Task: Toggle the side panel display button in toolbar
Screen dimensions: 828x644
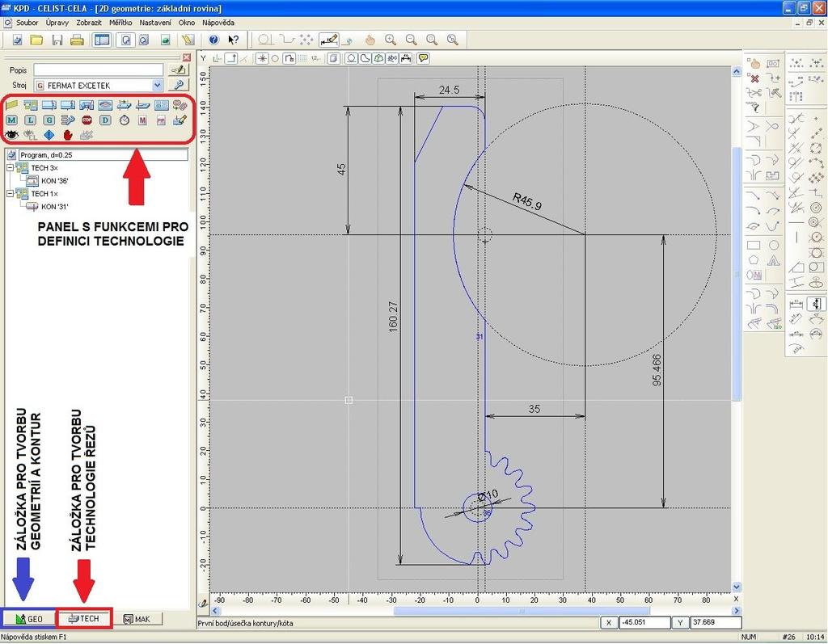Action: click(x=101, y=40)
